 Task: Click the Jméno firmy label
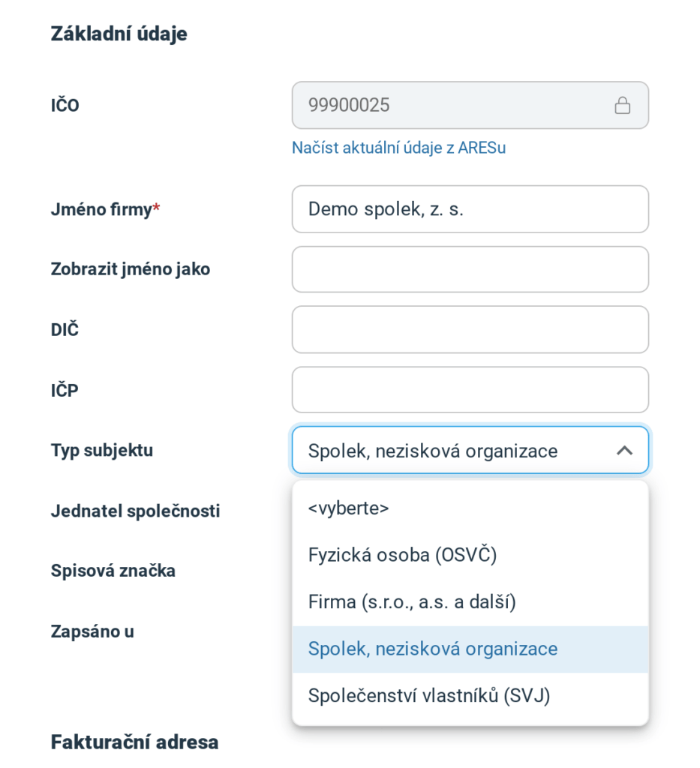coord(105,210)
